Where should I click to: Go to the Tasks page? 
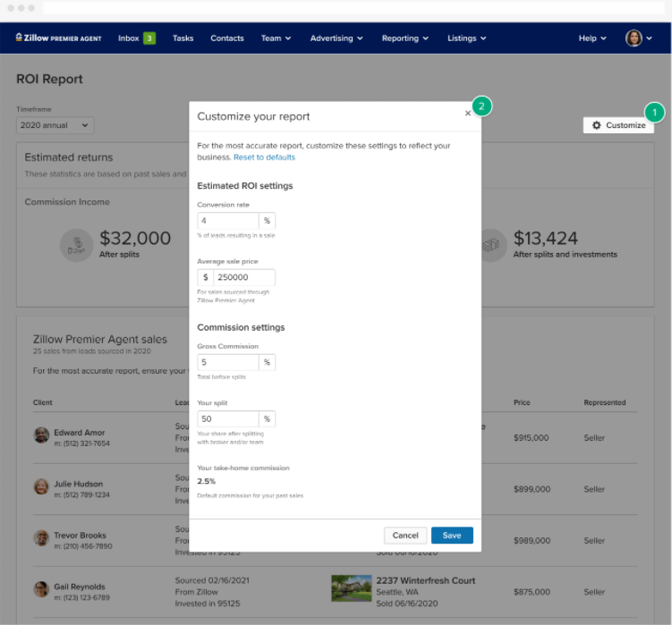(x=183, y=38)
